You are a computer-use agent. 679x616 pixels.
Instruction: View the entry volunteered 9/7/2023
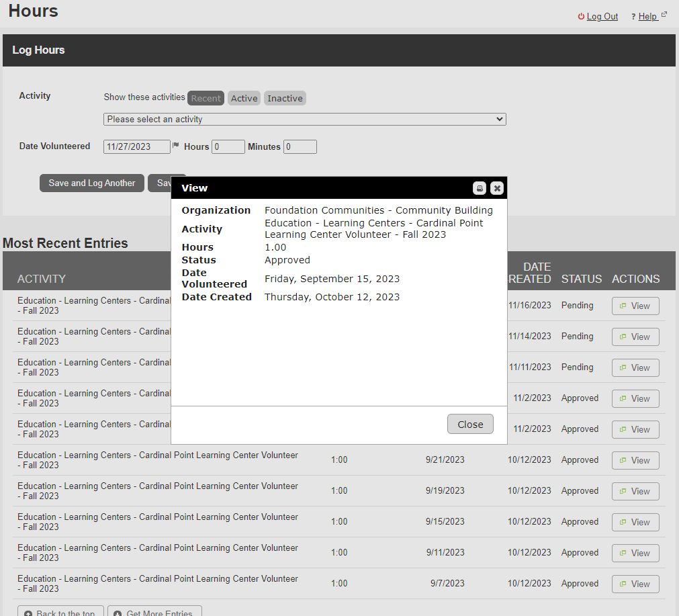(x=635, y=584)
